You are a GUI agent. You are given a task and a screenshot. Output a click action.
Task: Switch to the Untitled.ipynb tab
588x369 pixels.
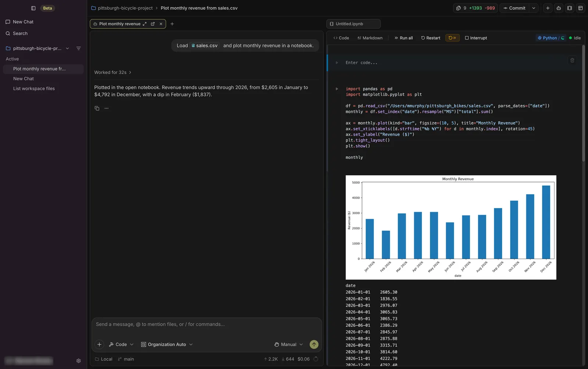coord(354,24)
